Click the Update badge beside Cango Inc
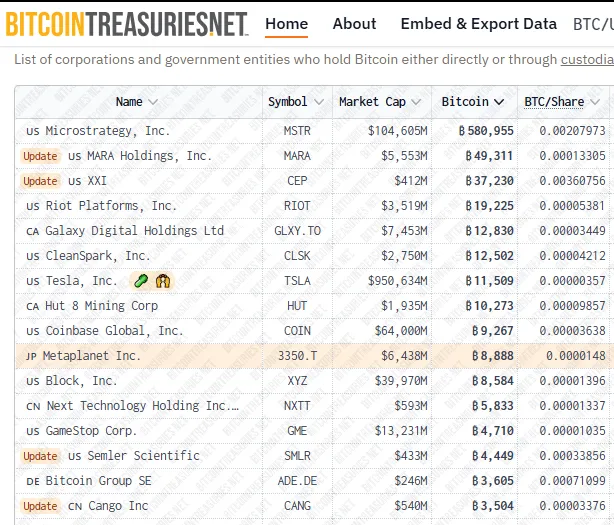Viewport: 614px width, 525px height. [40, 506]
